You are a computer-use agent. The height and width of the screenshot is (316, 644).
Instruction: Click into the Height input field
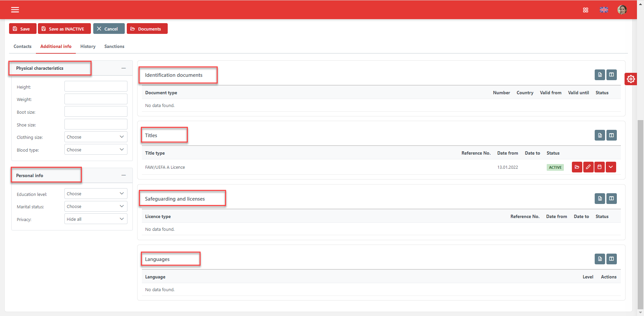click(96, 87)
